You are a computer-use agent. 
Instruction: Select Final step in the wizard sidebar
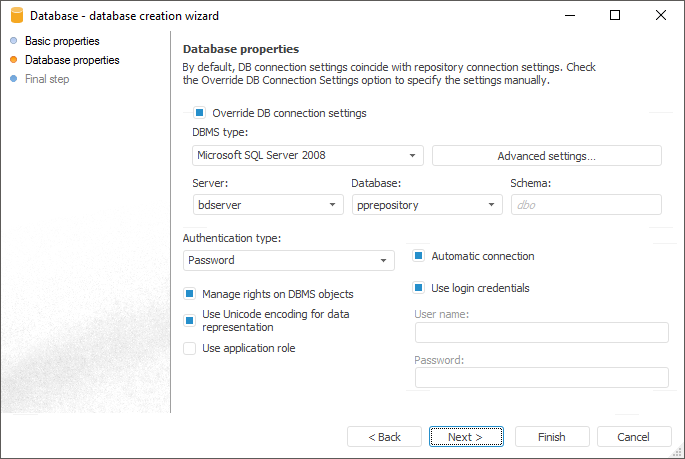tap(47, 79)
